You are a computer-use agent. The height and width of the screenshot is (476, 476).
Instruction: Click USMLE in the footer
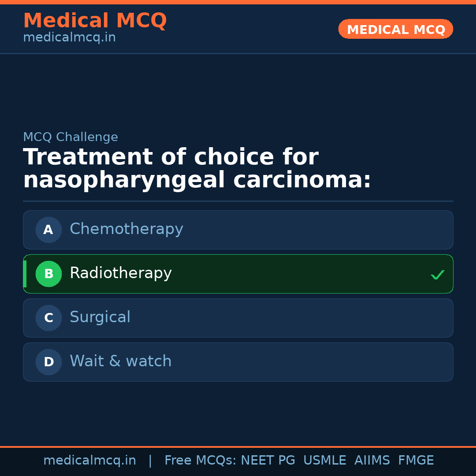(324, 461)
